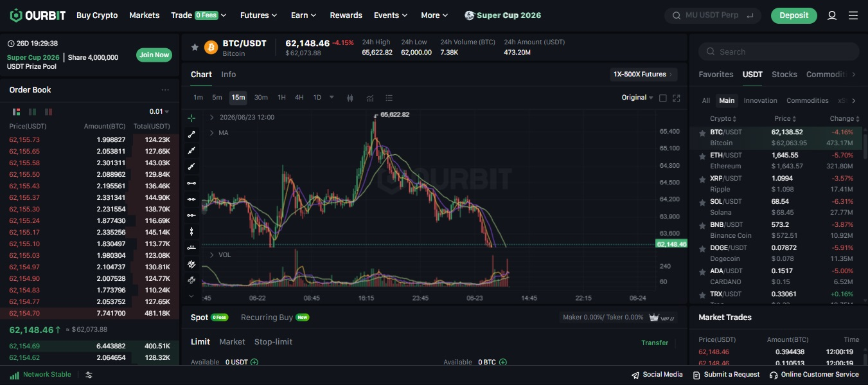868x385 pixels.
Task: Open network settings sliders icon
Action: [89, 375]
